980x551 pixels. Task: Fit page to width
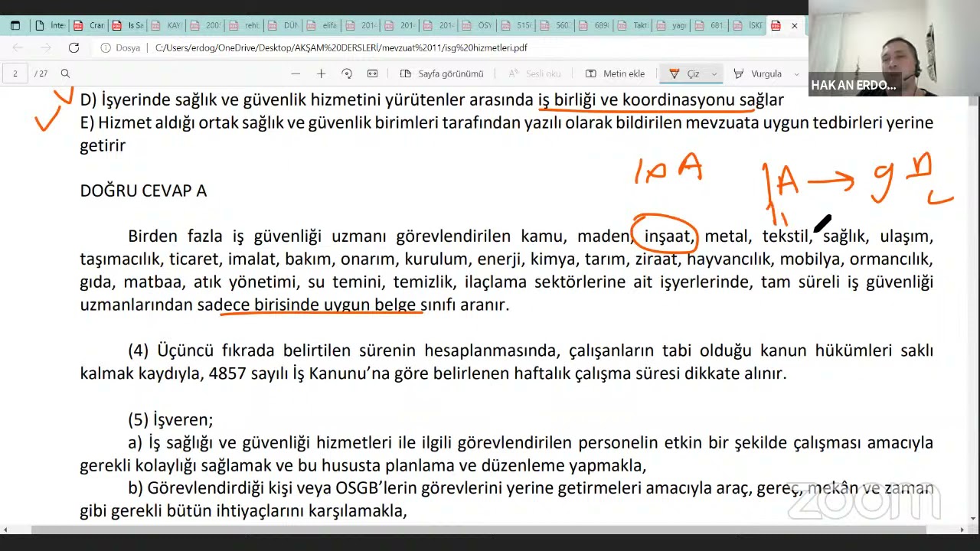click(x=372, y=73)
